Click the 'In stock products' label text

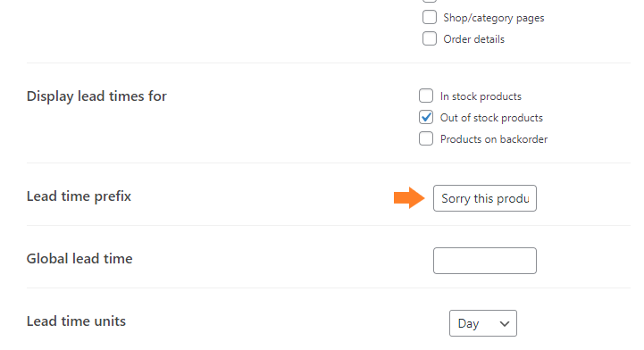(481, 96)
